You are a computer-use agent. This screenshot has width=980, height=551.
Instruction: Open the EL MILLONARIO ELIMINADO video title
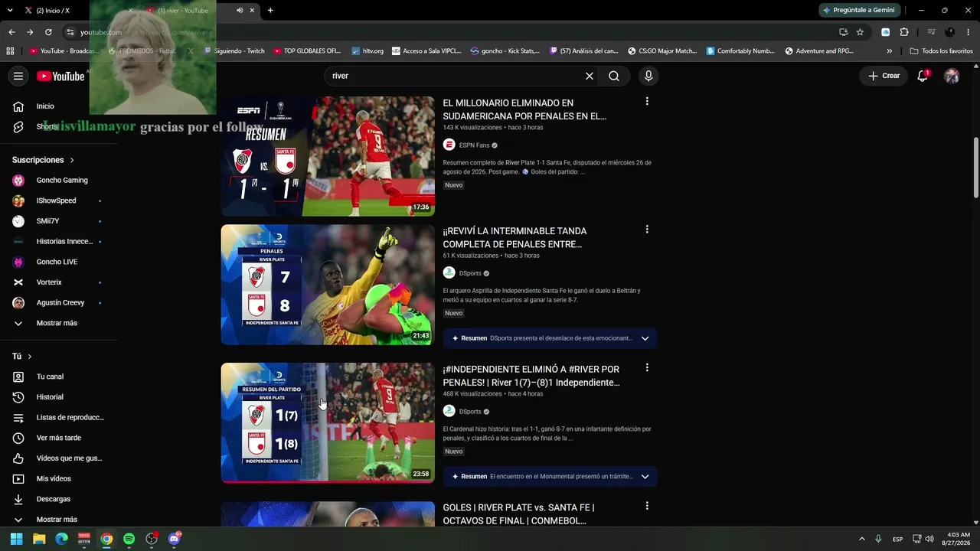(524, 109)
